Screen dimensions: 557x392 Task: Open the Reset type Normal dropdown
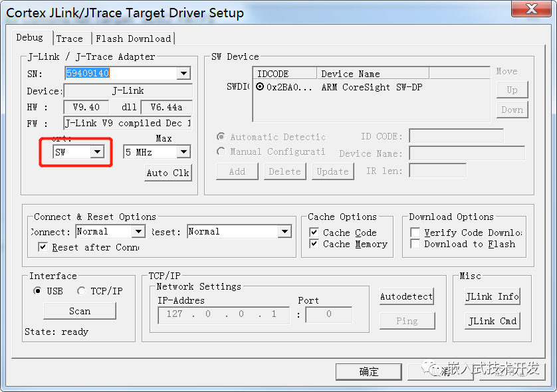click(284, 232)
